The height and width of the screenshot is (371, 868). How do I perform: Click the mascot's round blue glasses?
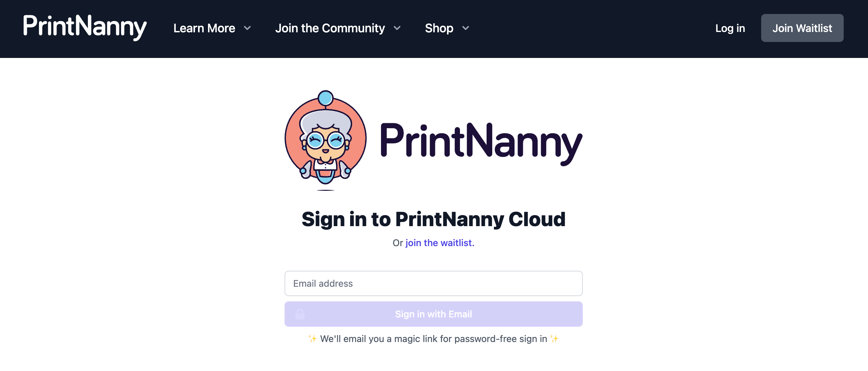[325, 140]
